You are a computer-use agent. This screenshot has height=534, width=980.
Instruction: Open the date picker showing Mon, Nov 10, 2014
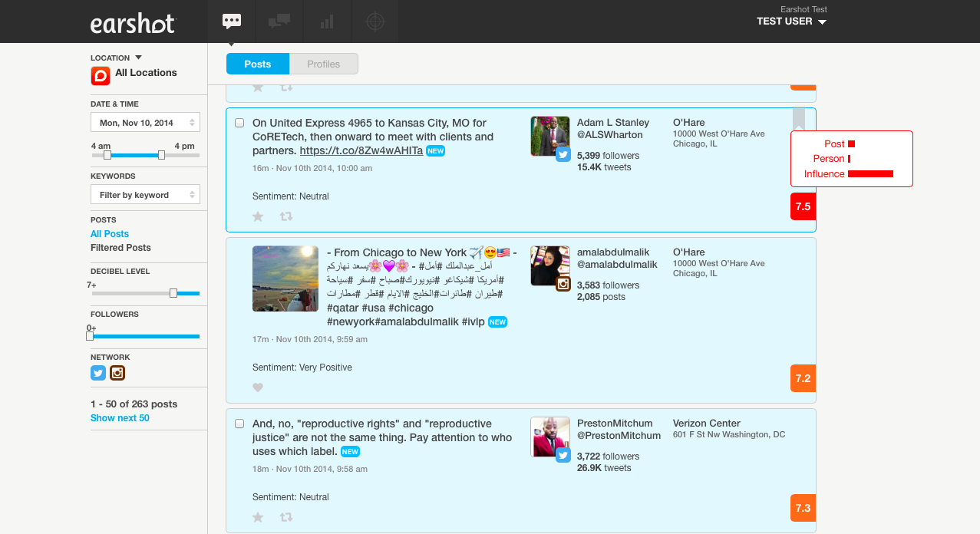point(145,123)
